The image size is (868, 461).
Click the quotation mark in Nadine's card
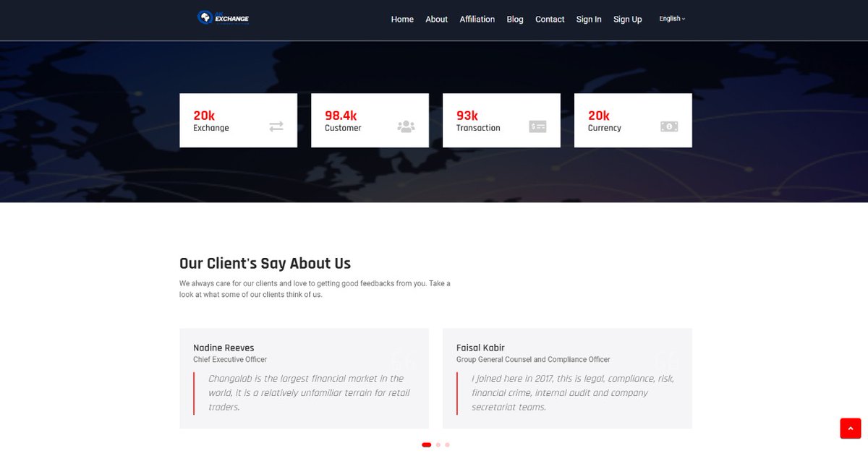click(x=403, y=359)
